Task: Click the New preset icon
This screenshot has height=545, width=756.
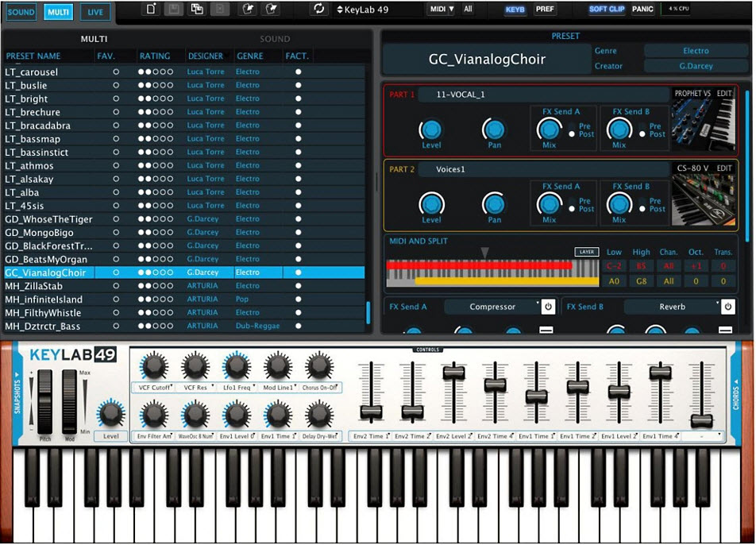Action: [x=151, y=9]
